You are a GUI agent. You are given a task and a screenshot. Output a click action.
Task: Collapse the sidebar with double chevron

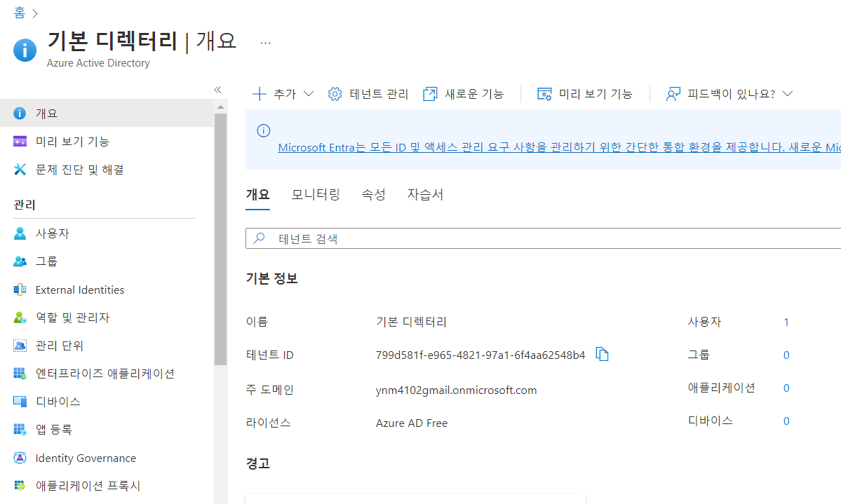(x=217, y=90)
